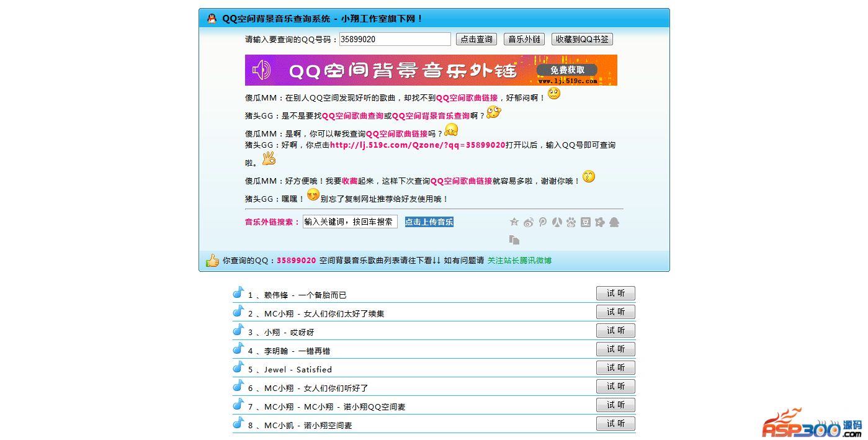Focus the QQ号码 input field
The image size is (868, 440).
point(395,39)
